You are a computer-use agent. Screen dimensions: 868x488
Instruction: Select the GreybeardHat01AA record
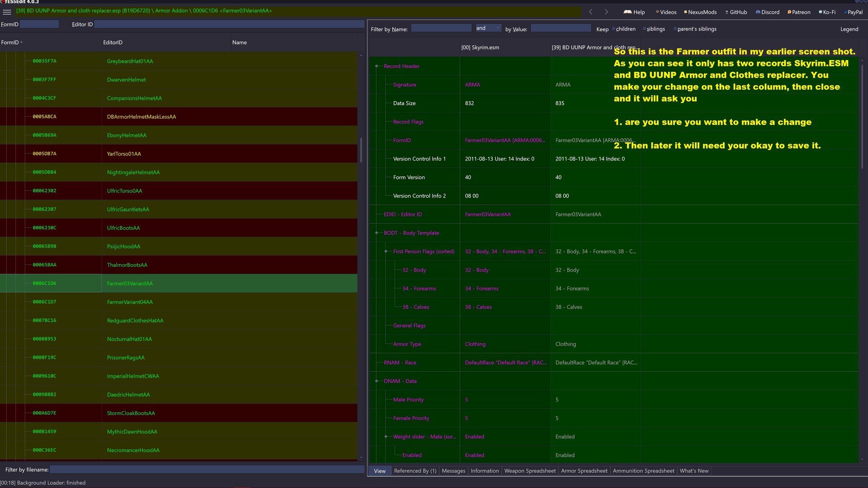click(179, 61)
